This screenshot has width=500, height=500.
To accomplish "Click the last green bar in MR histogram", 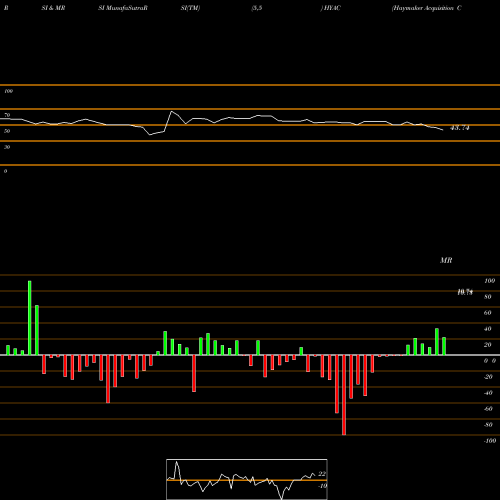I will pos(444,346).
